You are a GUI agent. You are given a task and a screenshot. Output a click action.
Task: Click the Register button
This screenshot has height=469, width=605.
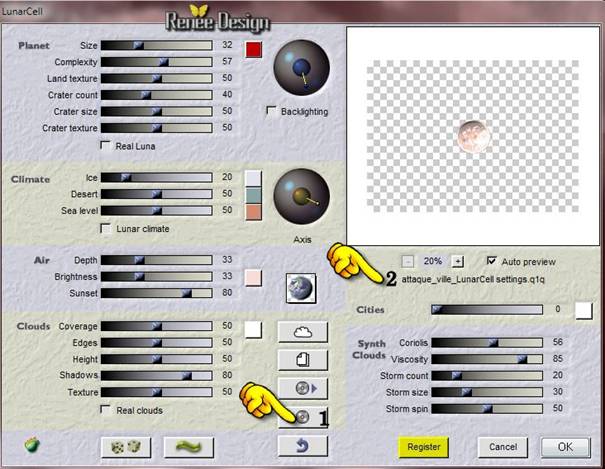point(423,447)
